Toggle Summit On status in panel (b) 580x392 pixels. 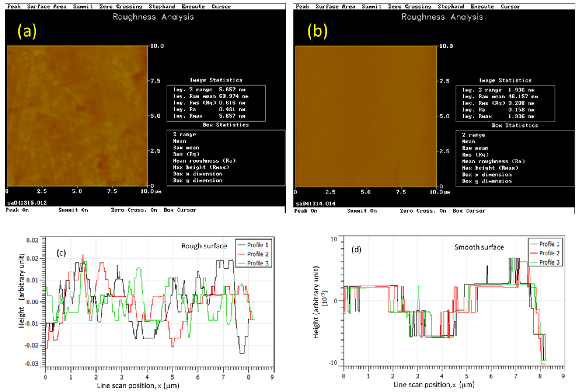pyautogui.click(x=362, y=211)
